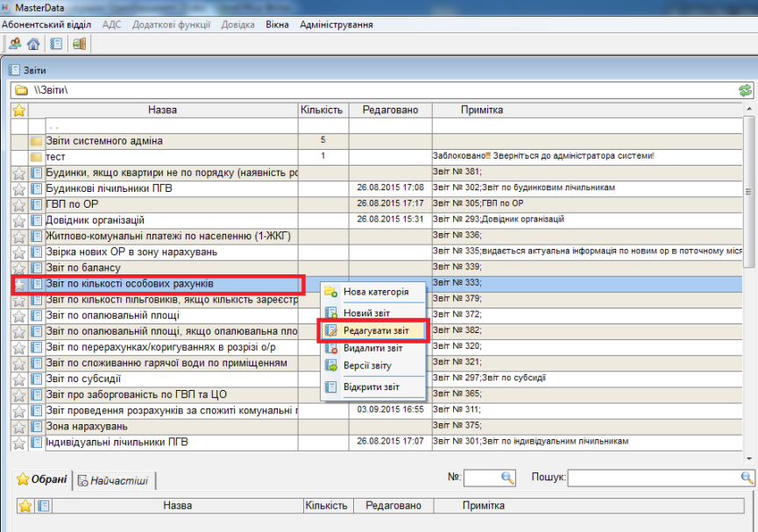Open reports via the toolbar notebook icon
758x532 pixels.
pyautogui.click(x=56, y=44)
